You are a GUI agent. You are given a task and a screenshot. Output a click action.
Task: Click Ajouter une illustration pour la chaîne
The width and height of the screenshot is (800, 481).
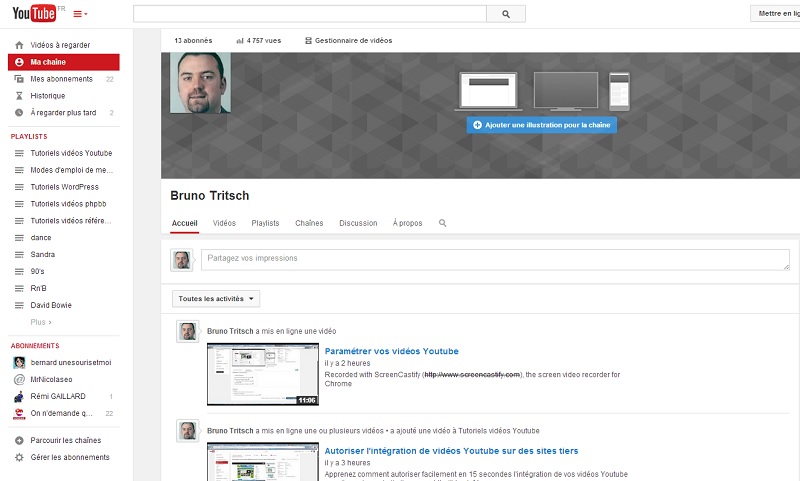pos(541,125)
